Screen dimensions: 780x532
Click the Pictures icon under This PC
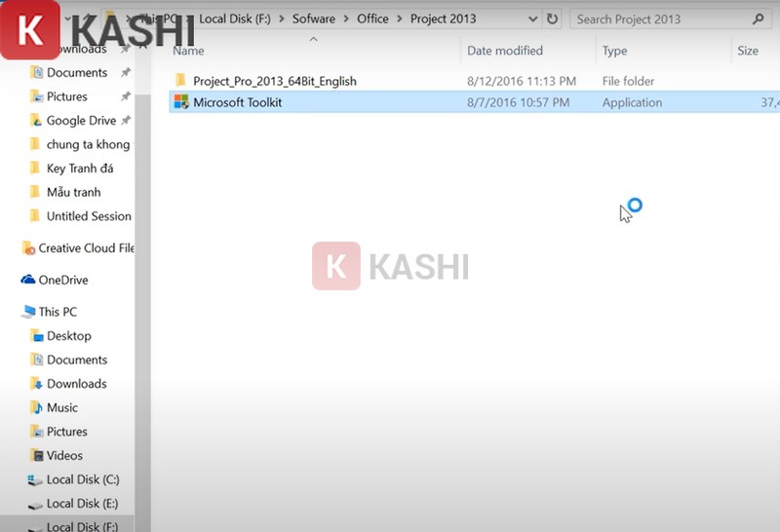pyautogui.click(x=36, y=432)
